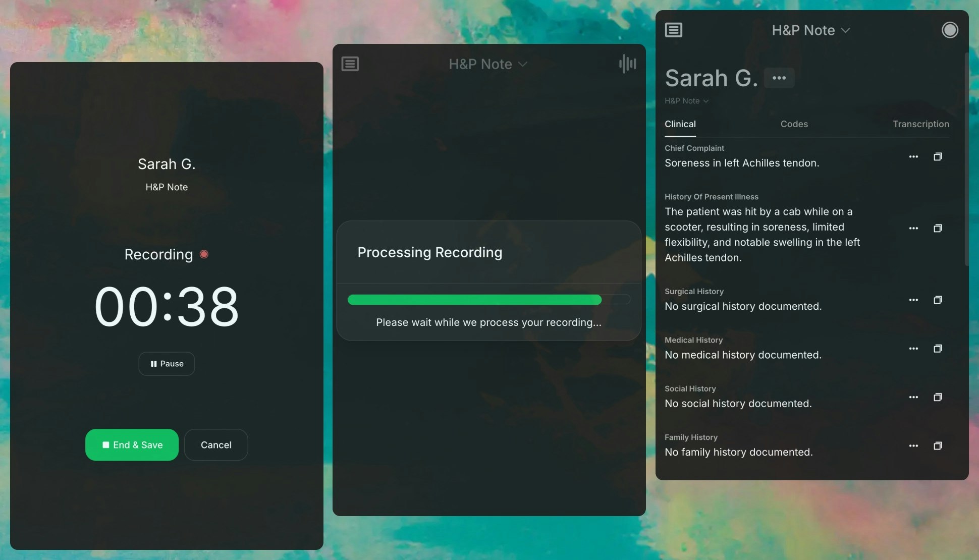Open the notes list icon in the right panel
Screen dimensions: 979x560
(x=674, y=30)
